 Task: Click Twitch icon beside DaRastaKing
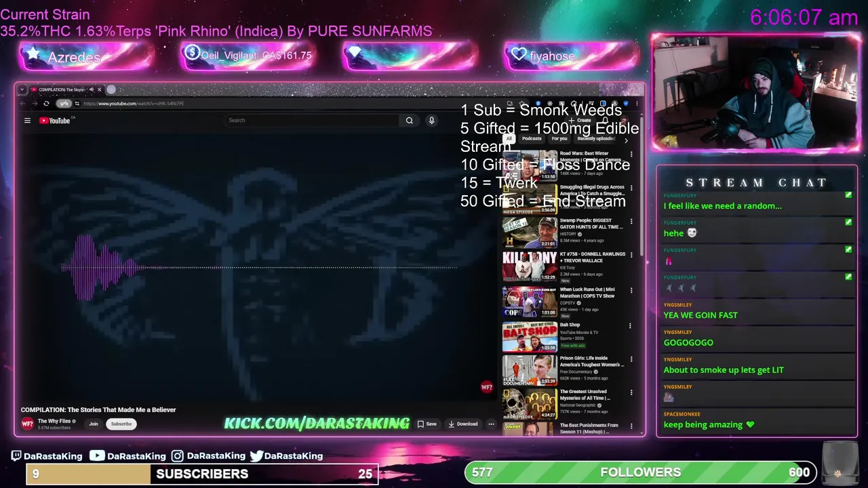pos(17,456)
